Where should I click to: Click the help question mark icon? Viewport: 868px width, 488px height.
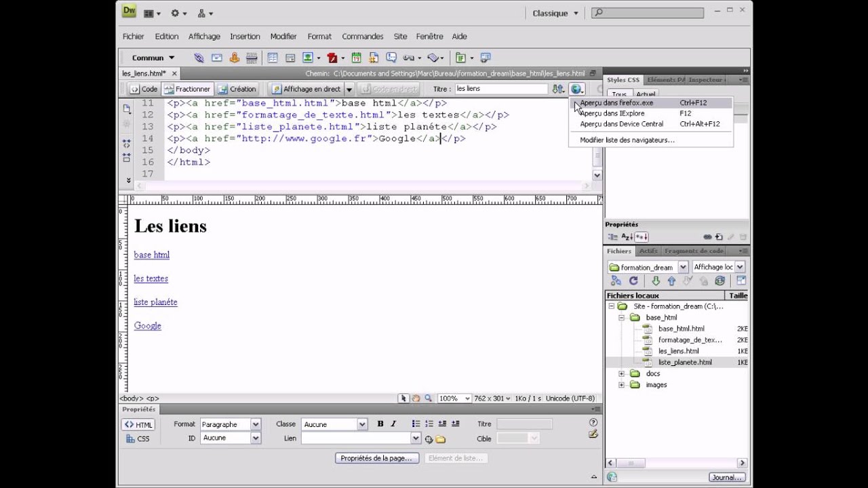pyautogui.click(x=593, y=422)
